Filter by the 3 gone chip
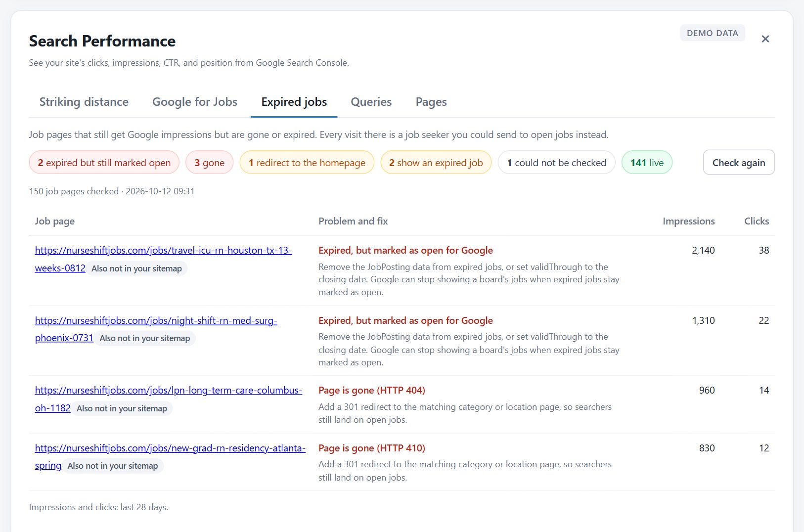The width and height of the screenshot is (804, 532). 210,163
